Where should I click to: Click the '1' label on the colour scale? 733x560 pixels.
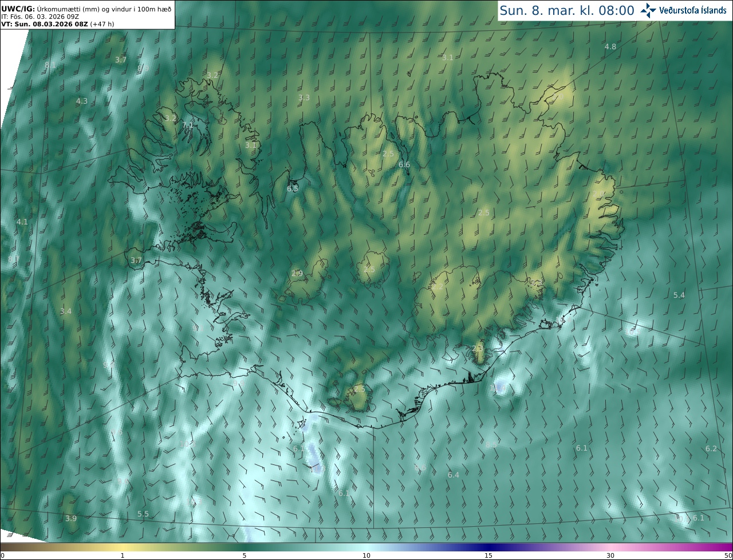tap(123, 555)
